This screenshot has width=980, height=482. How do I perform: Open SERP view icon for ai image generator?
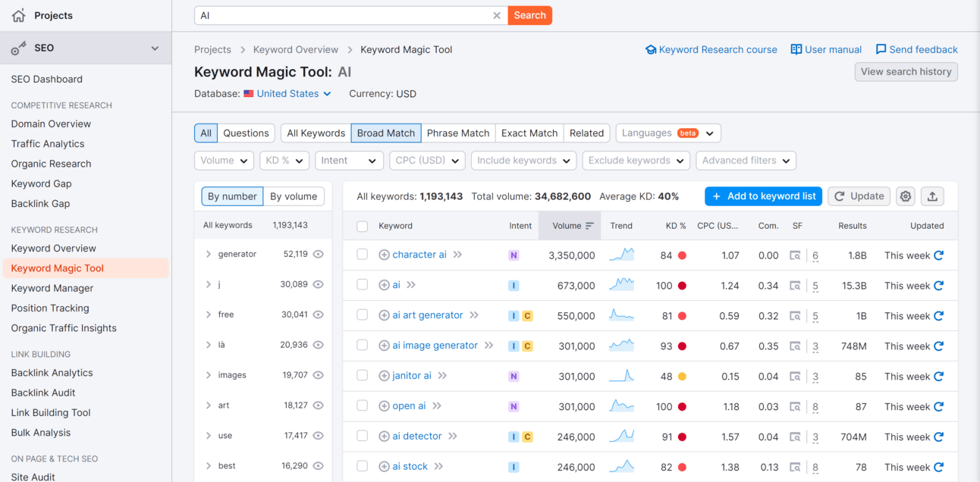point(795,346)
